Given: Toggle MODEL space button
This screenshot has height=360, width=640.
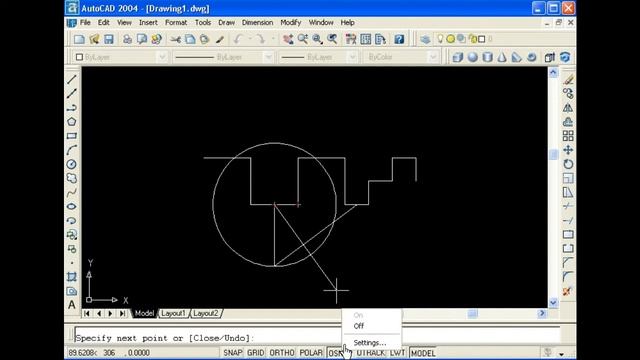Looking at the screenshot, I should [423, 353].
